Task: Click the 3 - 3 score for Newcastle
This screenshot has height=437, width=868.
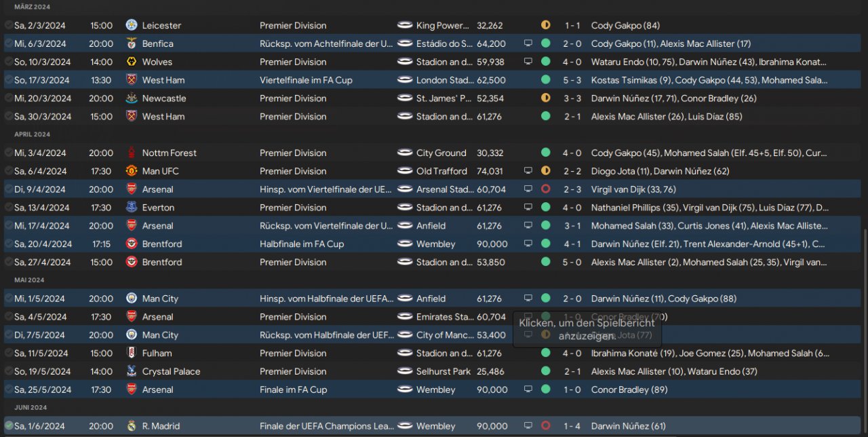Action: [x=574, y=98]
